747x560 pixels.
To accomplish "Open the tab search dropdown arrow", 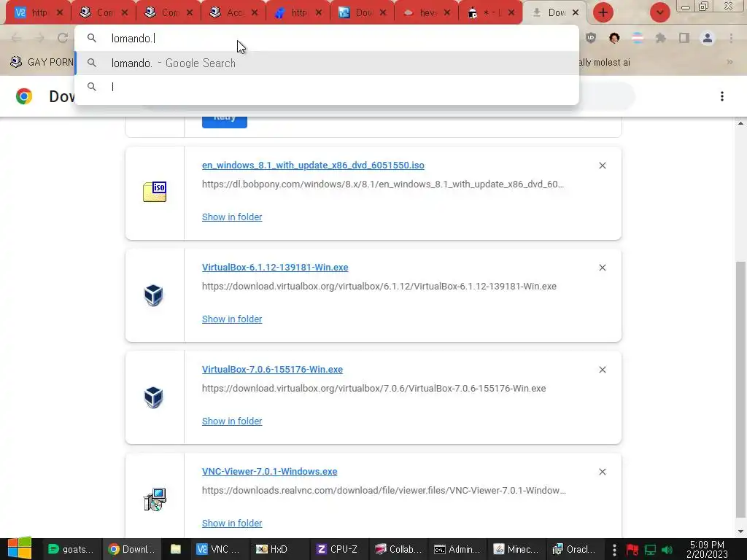I will pyautogui.click(x=659, y=13).
